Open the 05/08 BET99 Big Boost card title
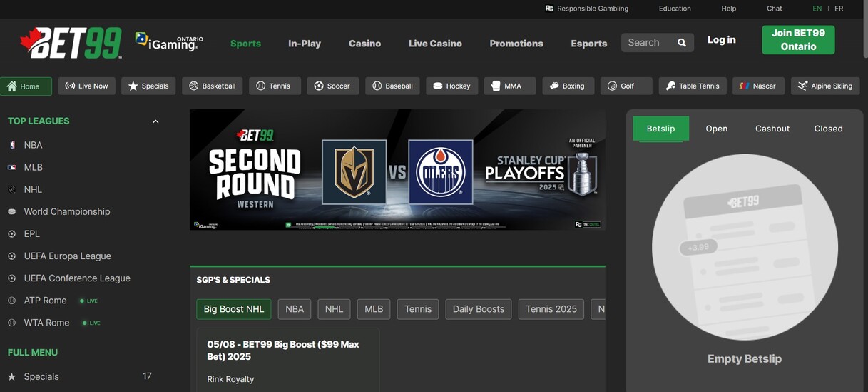Screen dimensions: 868x392 coord(283,350)
